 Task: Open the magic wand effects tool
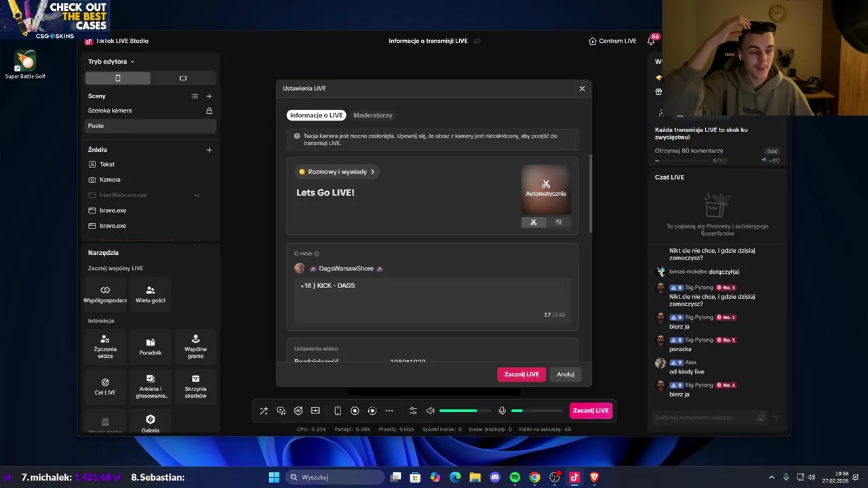coord(264,411)
